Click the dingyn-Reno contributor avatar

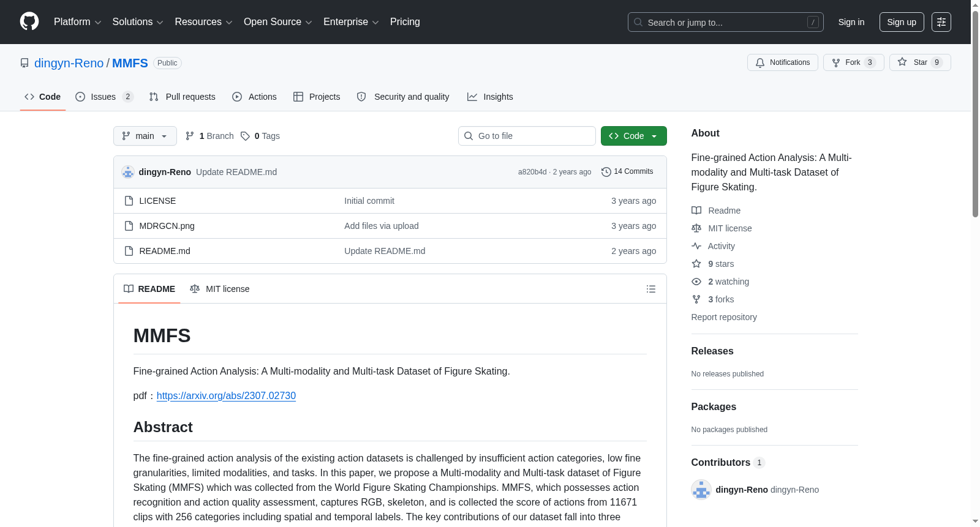[701, 490]
